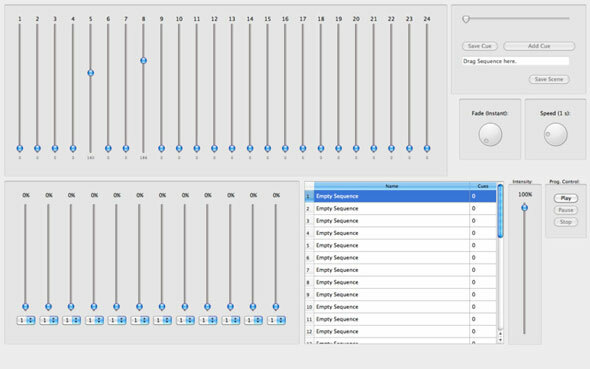Click channel 23 fader handle
This screenshot has height=369, width=590.
(409, 149)
